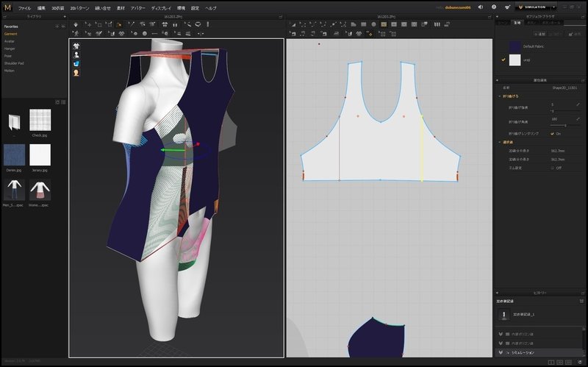
Task: Toggle the 折り曲げレンダリング On checkbox
Action: pyautogui.click(x=552, y=134)
